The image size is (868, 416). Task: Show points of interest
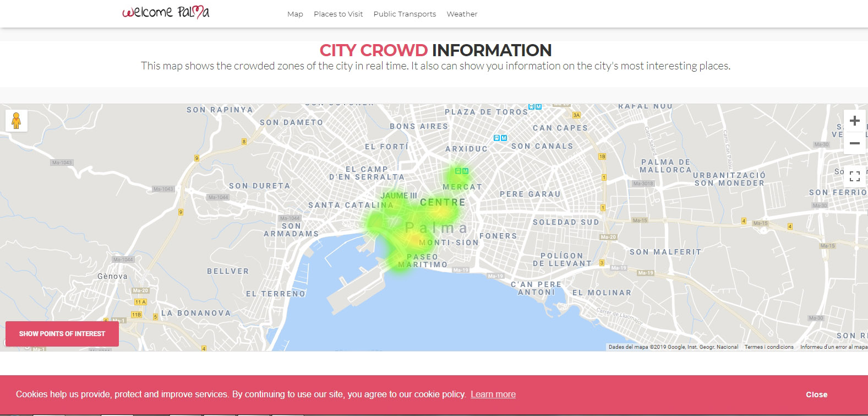point(62,334)
